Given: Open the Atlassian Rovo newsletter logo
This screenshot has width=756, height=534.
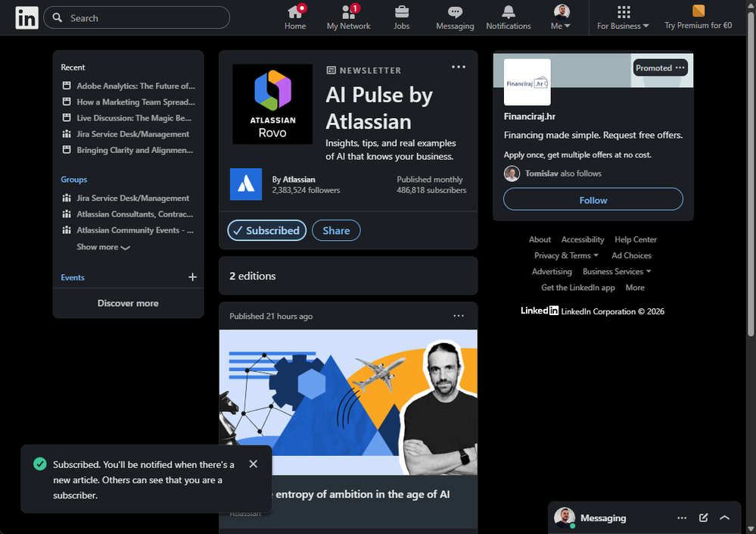Looking at the screenshot, I should [272, 105].
